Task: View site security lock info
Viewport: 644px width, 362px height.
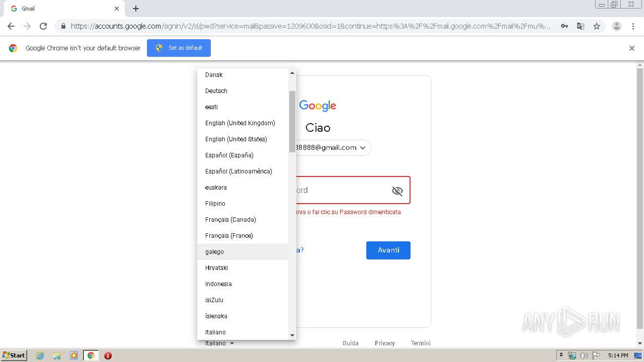Action: pyautogui.click(x=63, y=26)
